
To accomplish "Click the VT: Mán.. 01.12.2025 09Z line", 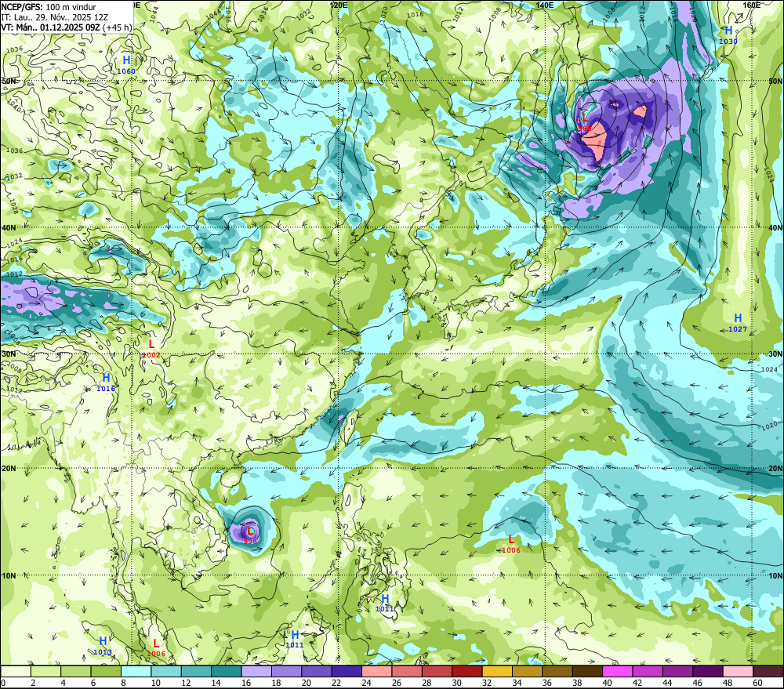I will [66, 27].
